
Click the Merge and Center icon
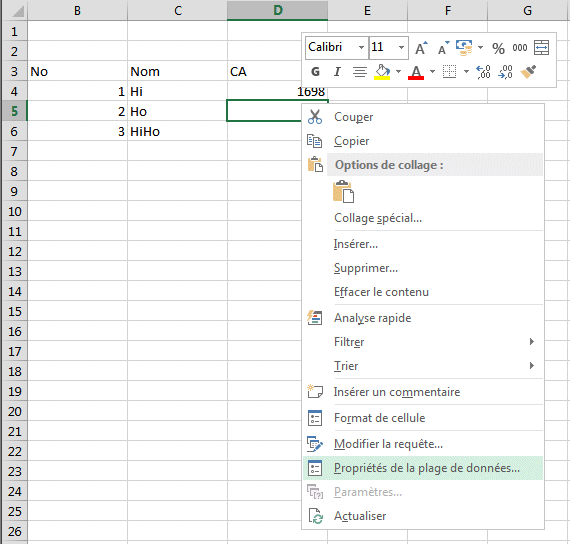541,48
